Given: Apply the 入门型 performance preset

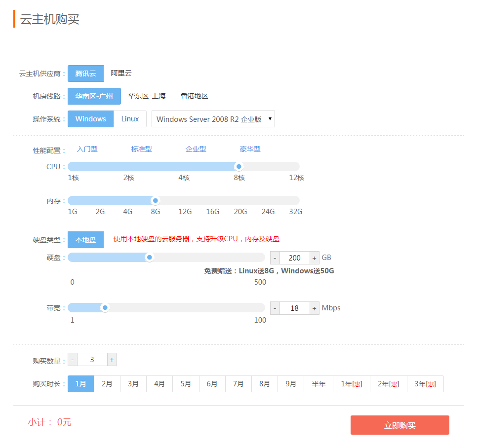Looking at the screenshot, I should tap(87, 149).
